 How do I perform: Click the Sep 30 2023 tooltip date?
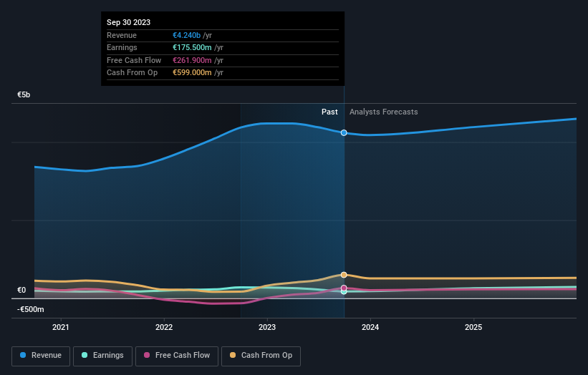(x=129, y=22)
